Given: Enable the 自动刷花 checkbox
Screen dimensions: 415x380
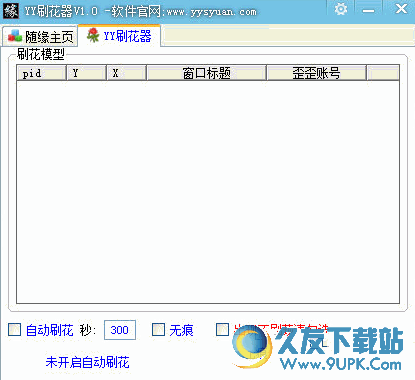Looking at the screenshot, I should [14, 329].
